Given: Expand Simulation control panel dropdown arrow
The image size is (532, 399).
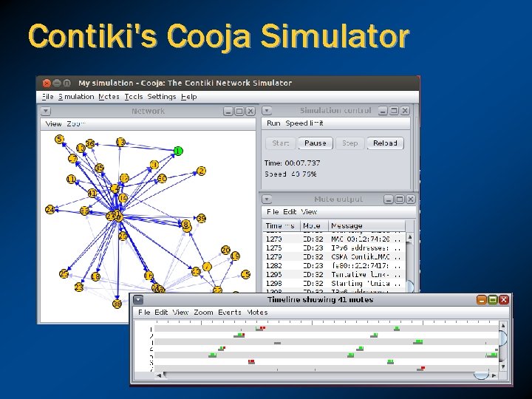Looking at the screenshot, I should click(267, 111).
